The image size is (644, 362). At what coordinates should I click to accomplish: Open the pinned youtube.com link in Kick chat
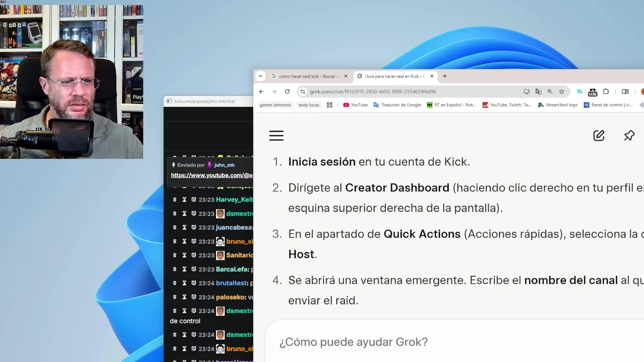[x=212, y=175]
